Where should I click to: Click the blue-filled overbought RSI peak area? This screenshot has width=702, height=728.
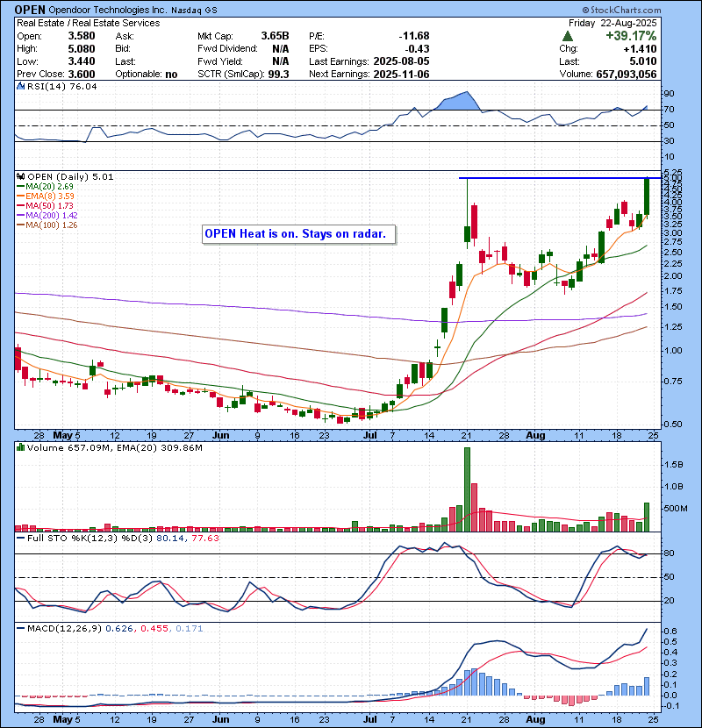click(458, 102)
